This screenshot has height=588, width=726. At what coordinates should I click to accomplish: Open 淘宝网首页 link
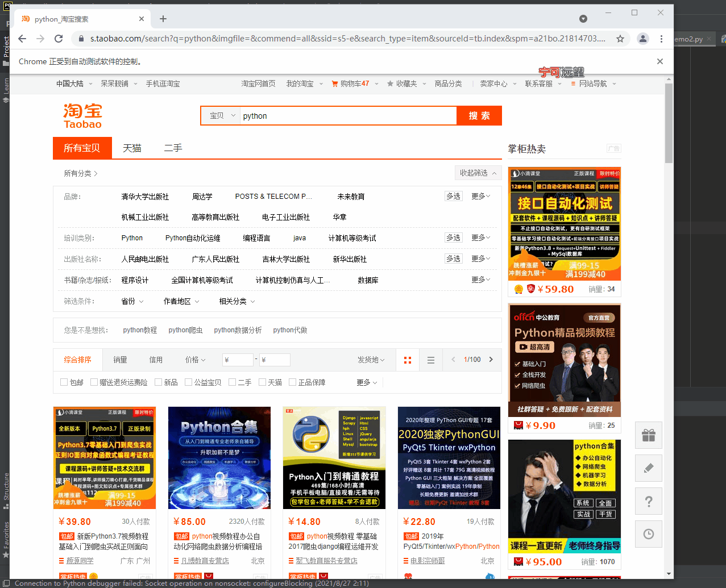point(258,84)
